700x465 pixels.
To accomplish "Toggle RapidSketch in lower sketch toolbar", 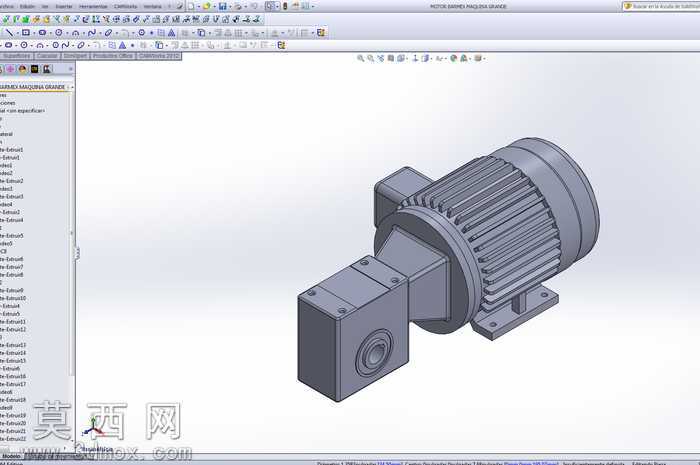I will (281, 45).
